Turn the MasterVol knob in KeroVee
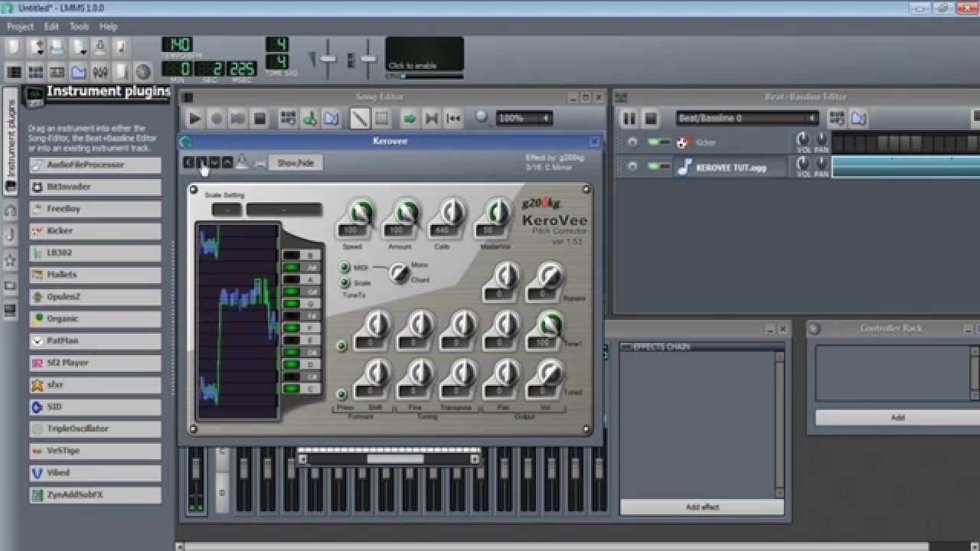Image resolution: width=980 pixels, height=551 pixels. pyautogui.click(x=497, y=214)
